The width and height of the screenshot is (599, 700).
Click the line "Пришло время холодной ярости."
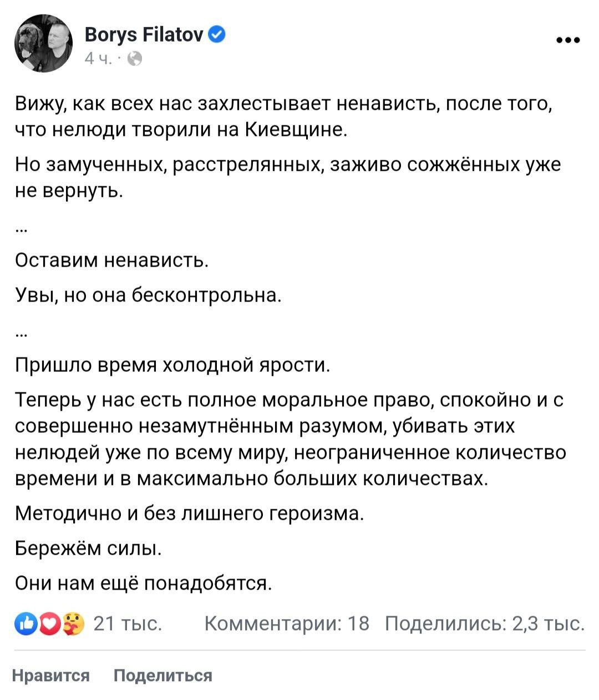[x=172, y=365]
